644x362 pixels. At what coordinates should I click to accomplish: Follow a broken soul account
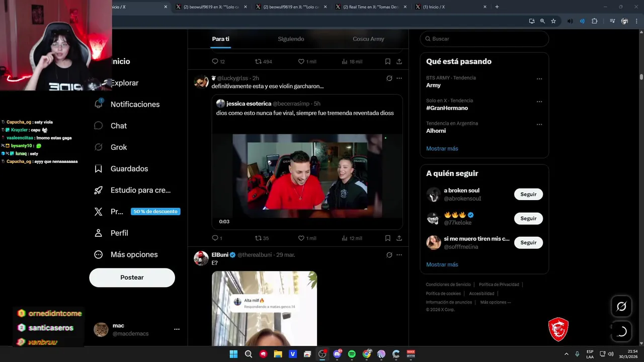coord(528,195)
